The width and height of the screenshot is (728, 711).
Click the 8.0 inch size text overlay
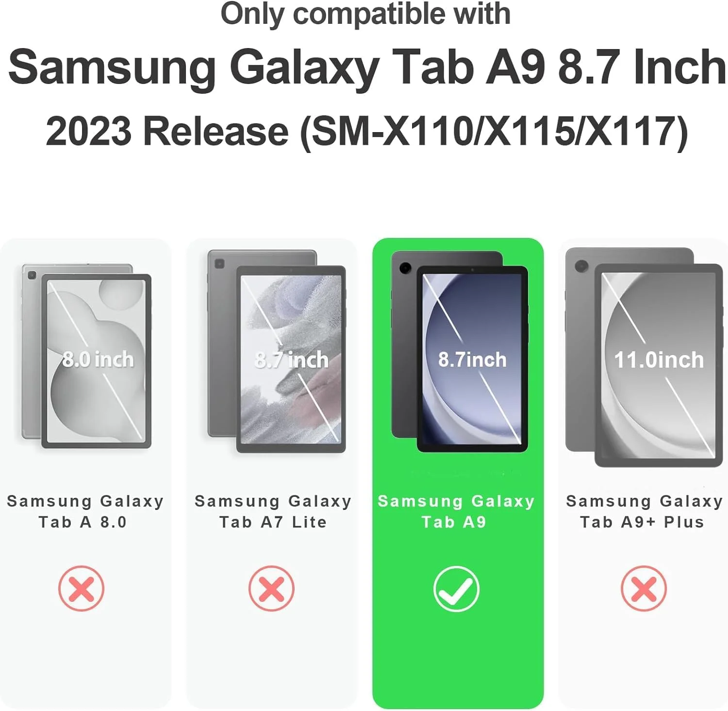click(98, 359)
